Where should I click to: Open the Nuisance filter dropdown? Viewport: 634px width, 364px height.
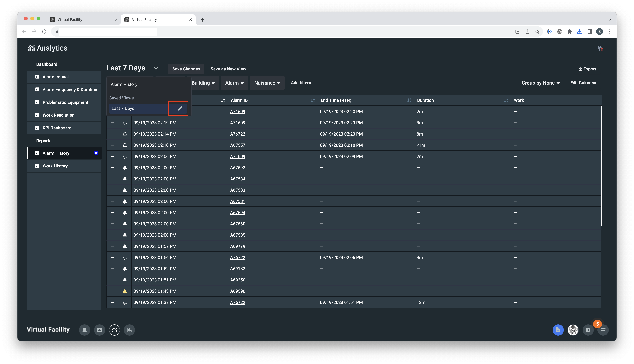[x=267, y=83]
